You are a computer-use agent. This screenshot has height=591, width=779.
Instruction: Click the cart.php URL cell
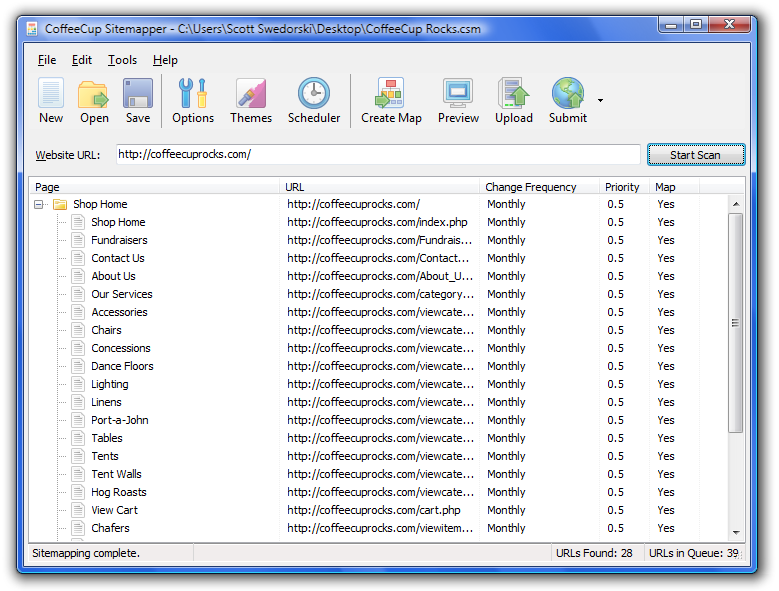point(374,510)
